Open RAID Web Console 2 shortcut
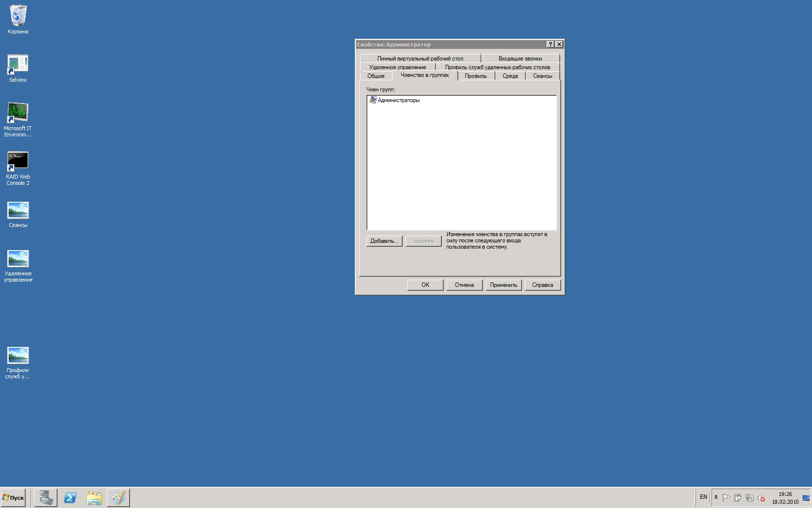 coord(18,168)
